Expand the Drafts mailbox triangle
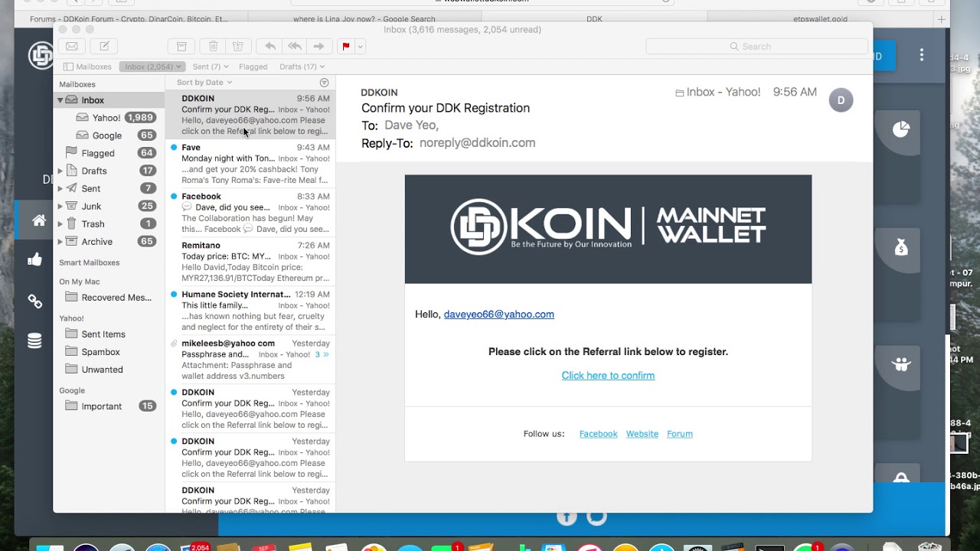 (x=60, y=171)
